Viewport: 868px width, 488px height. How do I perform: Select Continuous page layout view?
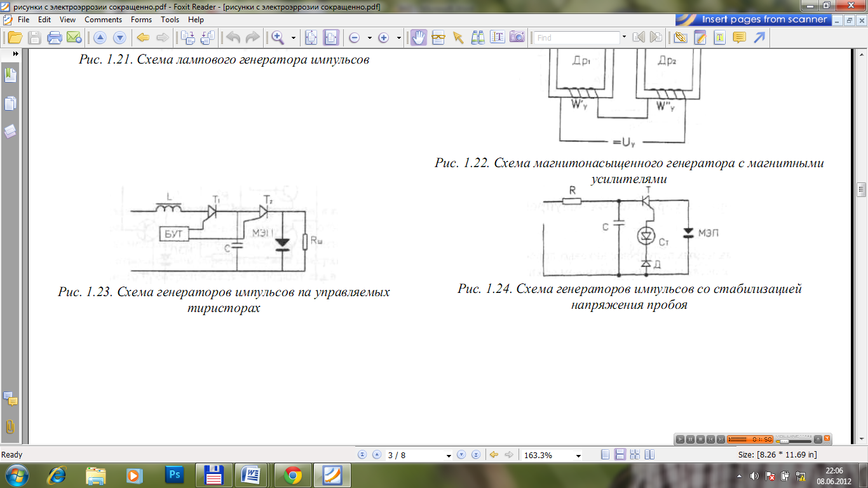pos(620,455)
